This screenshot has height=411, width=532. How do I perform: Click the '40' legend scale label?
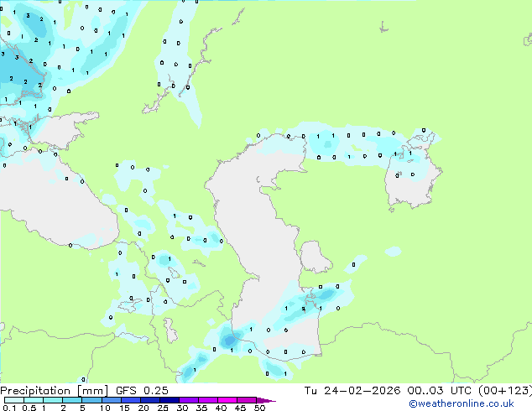[221, 408]
